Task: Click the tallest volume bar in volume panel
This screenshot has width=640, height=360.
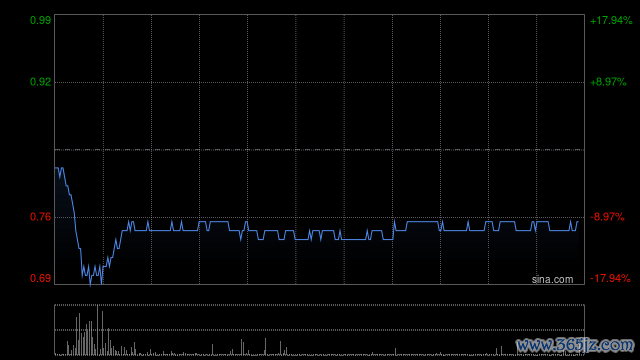Action: (98, 330)
